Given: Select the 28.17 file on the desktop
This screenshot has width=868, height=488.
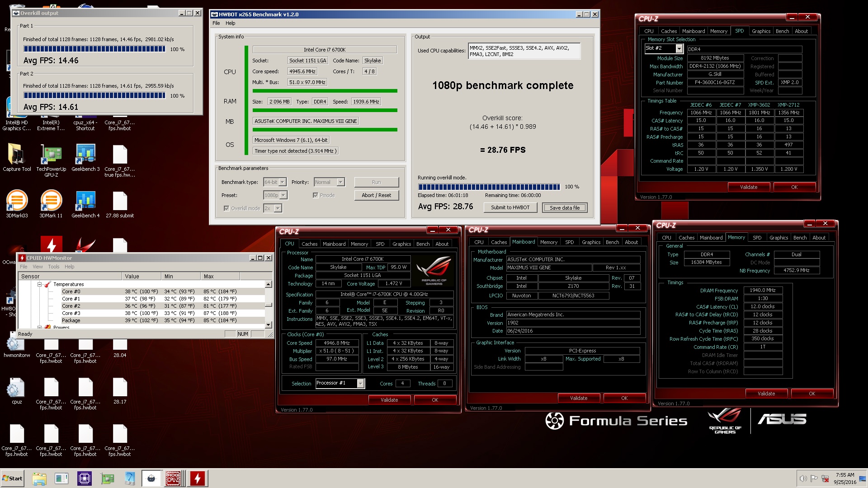Looking at the screenshot, I should [120, 391].
